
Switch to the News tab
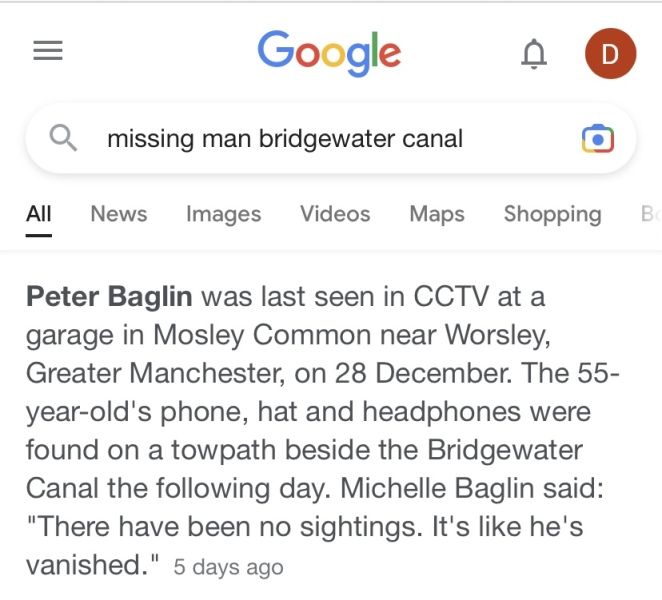coord(118,214)
